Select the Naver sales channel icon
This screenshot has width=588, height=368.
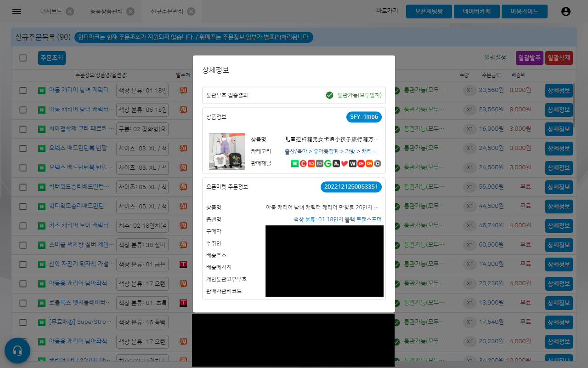point(295,163)
